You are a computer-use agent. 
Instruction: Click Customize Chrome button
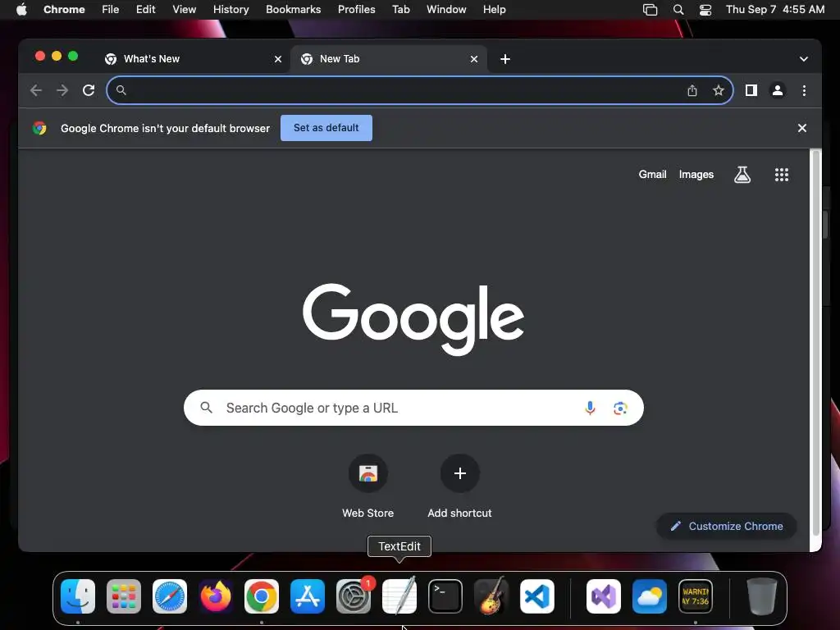727,526
